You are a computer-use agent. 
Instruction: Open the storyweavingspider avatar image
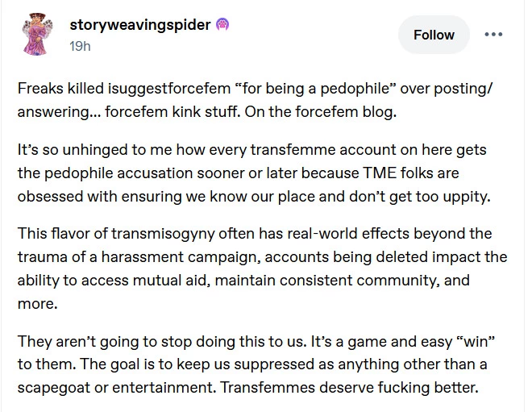tap(37, 35)
